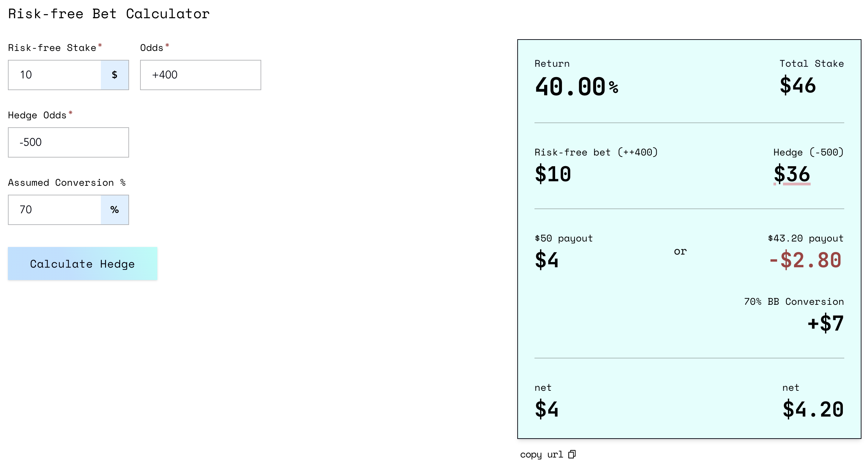Image resolution: width=868 pixels, height=463 pixels.
Task: Click the +$7 BB Conversion value
Action: [825, 323]
